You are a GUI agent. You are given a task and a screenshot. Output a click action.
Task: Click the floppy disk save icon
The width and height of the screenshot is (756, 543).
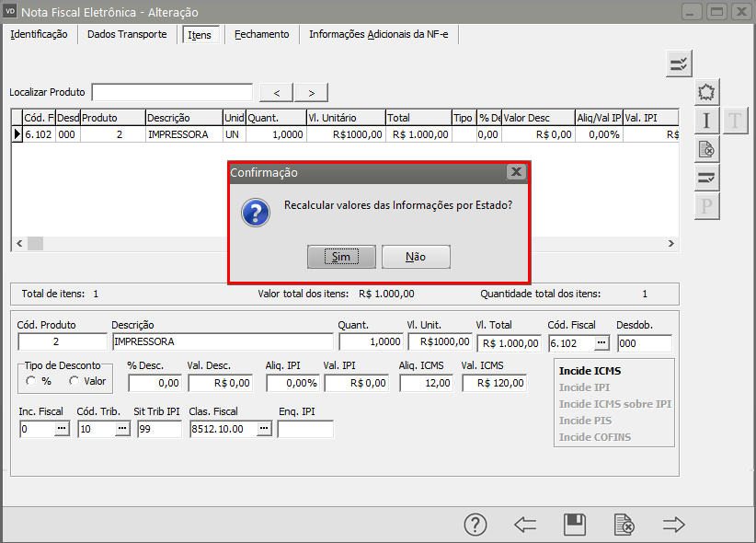coord(575,525)
